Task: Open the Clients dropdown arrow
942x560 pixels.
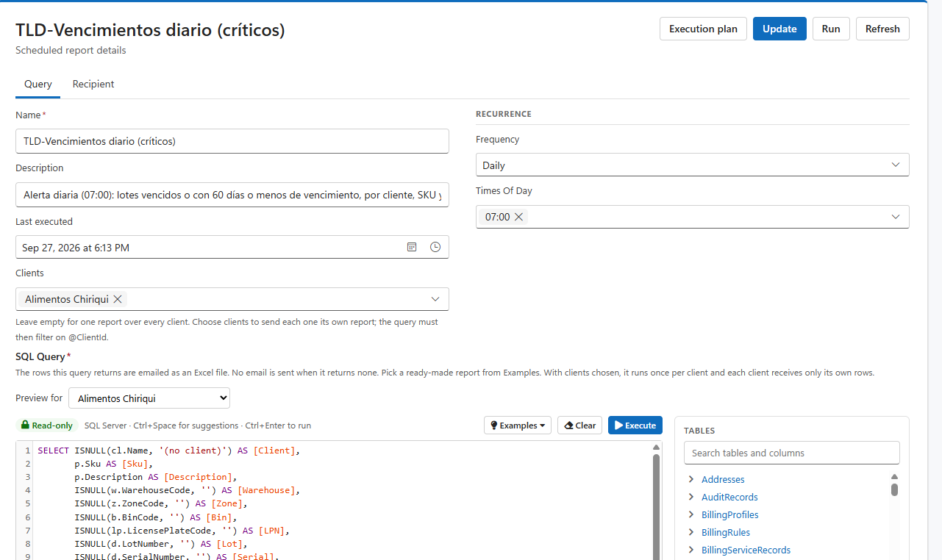Action: pyautogui.click(x=435, y=299)
